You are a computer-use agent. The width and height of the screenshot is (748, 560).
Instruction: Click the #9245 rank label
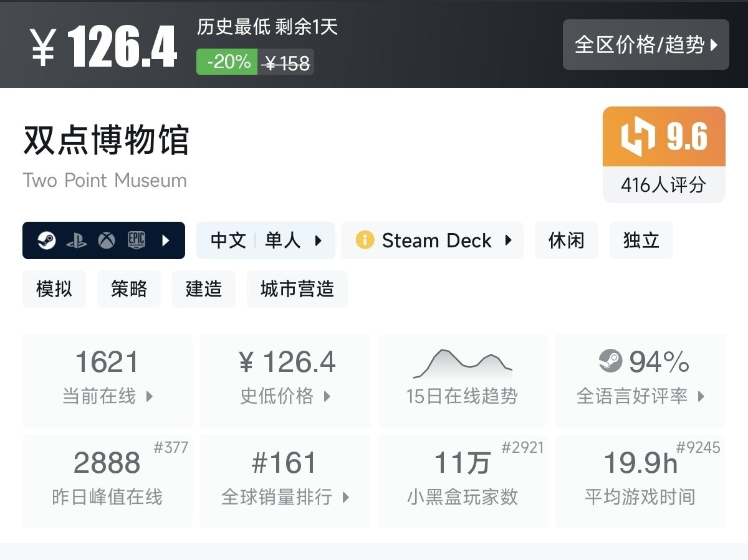[x=698, y=448]
